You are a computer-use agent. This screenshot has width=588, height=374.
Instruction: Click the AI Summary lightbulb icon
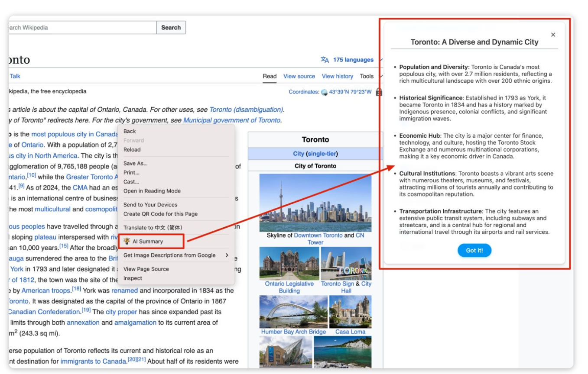127,241
